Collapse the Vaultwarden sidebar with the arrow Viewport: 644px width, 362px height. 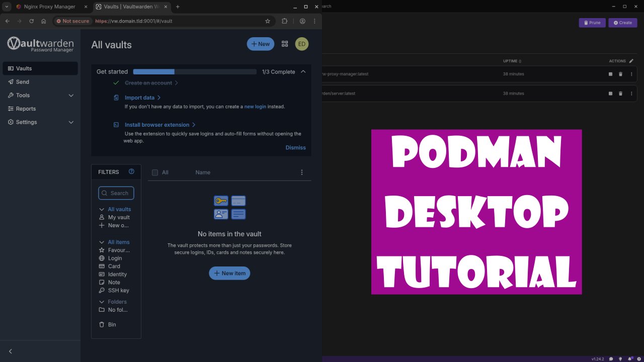pyautogui.click(x=11, y=351)
